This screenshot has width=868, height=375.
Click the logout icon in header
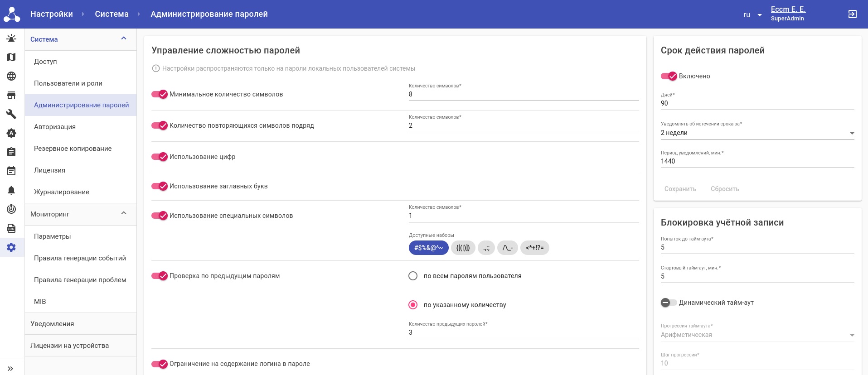coord(852,14)
